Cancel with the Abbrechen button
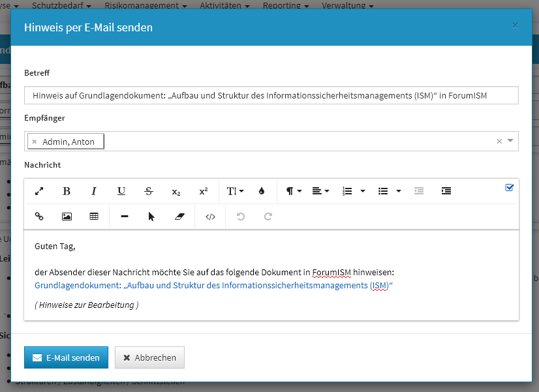This screenshot has height=392, width=539. [149, 357]
